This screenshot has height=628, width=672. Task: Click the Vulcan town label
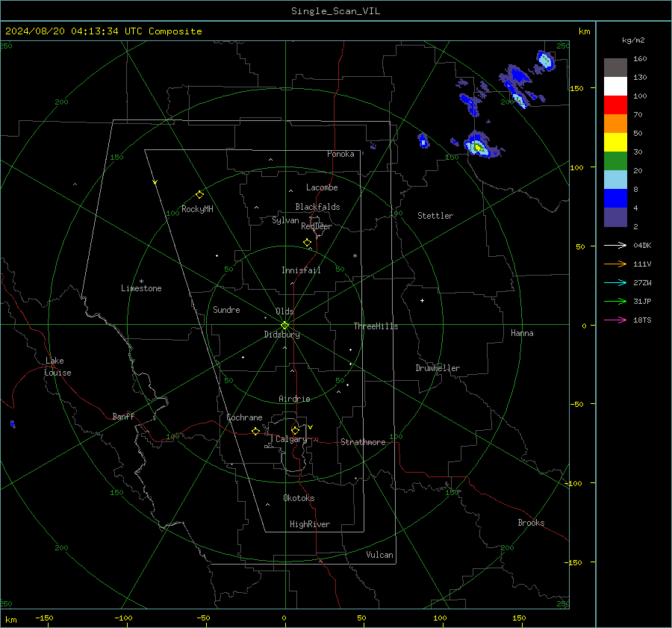click(379, 555)
